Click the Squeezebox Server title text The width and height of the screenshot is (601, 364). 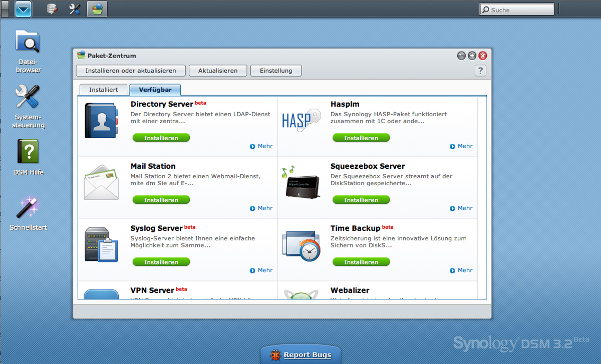coord(368,166)
